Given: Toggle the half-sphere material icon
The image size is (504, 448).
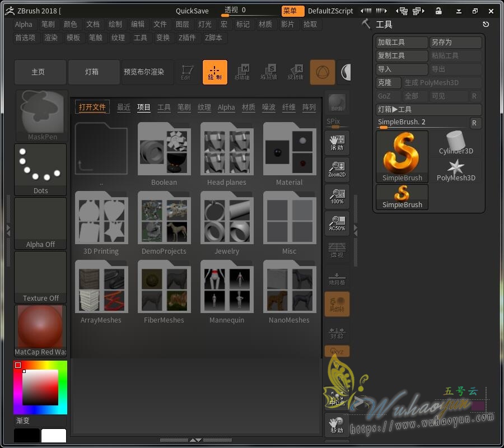Looking at the screenshot, I should pyautogui.click(x=346, y=72).
